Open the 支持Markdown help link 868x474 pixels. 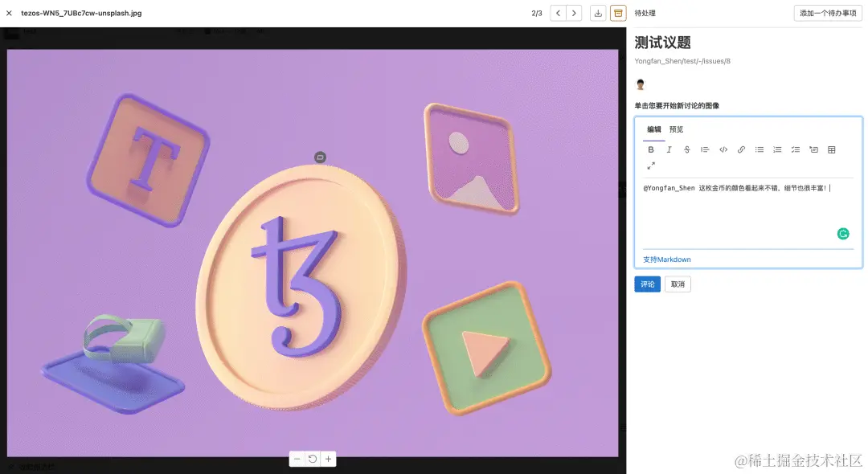pos(666,259)
